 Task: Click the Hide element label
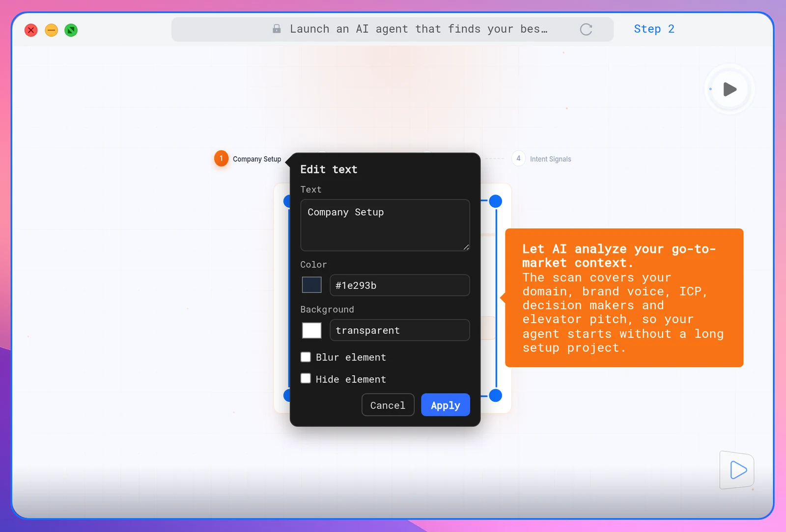[x=351, y=379]
